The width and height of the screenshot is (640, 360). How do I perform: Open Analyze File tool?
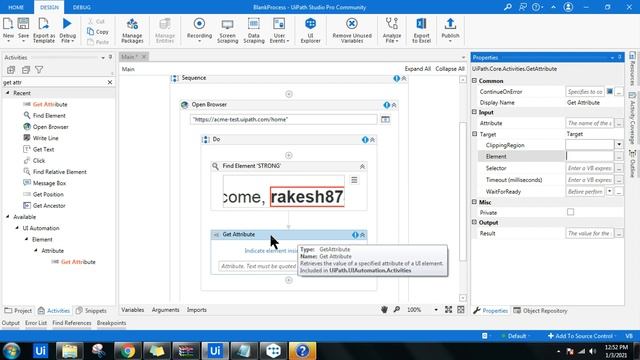tap(391, 30)
